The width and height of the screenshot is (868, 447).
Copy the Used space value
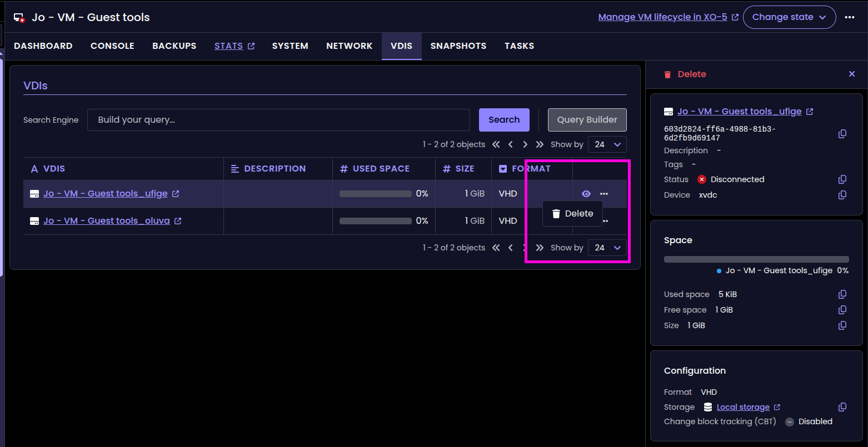point(842,294)
